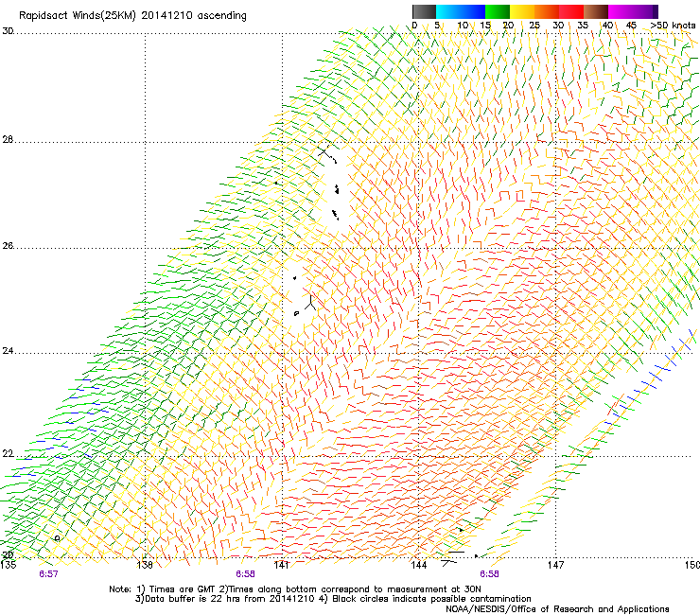
Task: Click the gray 0-5 knots legend segment
Action: pos(424,11)
